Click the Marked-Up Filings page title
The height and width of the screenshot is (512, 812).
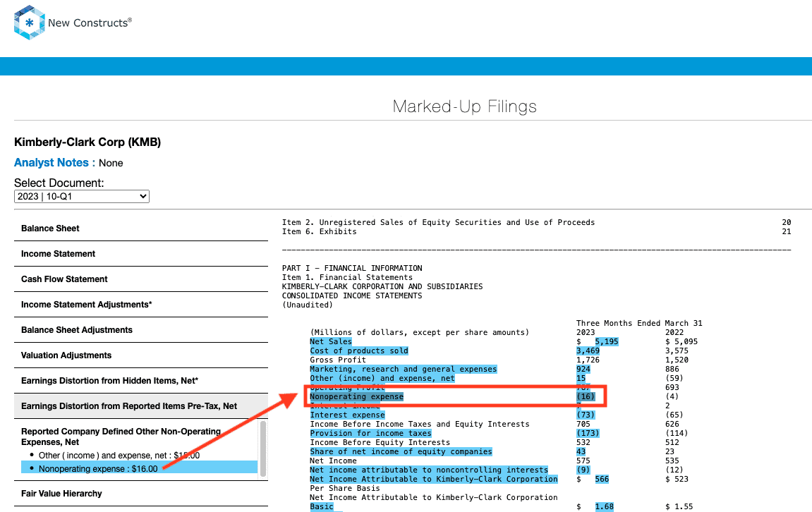click(x=464, y=106)
